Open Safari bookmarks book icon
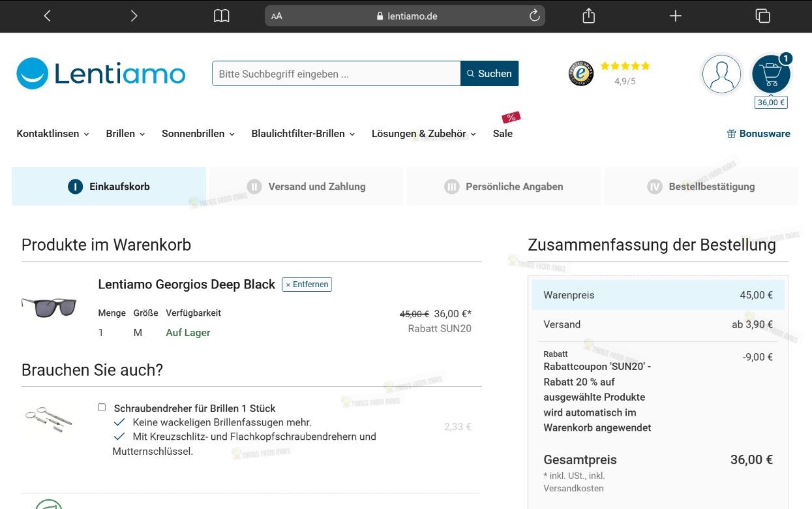Screen dimensions: 812x509 coord(222,16)
